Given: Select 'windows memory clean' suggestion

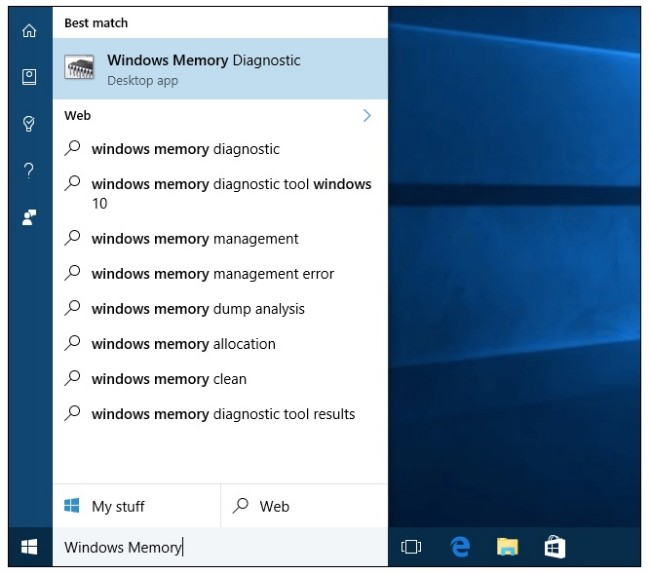Looking at the screenshot, I should (221, 379).
